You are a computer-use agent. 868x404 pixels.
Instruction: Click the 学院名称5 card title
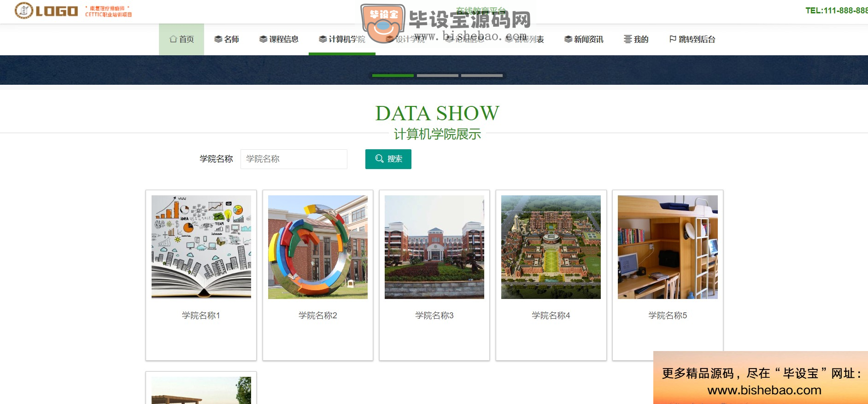668,316
